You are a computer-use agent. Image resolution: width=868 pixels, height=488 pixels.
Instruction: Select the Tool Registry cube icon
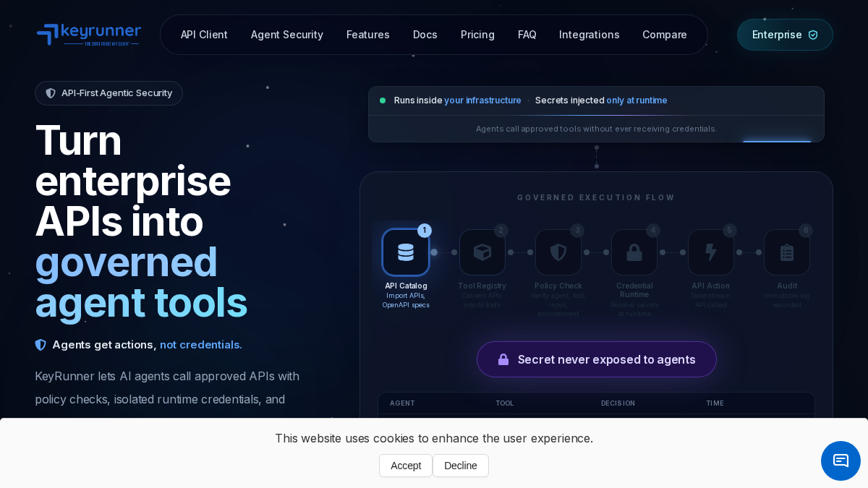click(482, 252)
